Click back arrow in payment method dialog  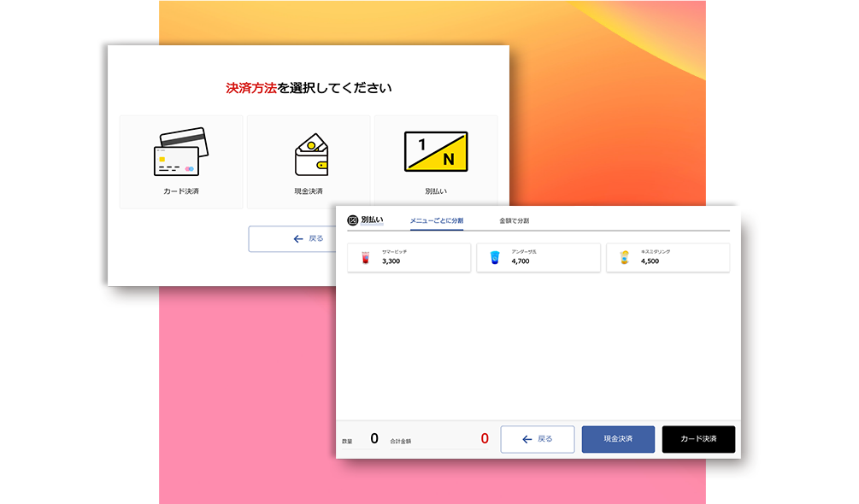point(298,239)
